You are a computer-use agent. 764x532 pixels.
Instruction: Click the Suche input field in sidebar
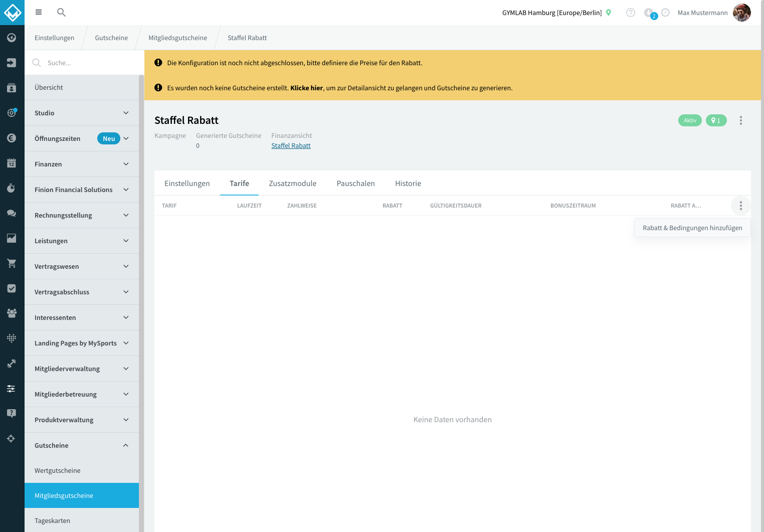(85, 63)
